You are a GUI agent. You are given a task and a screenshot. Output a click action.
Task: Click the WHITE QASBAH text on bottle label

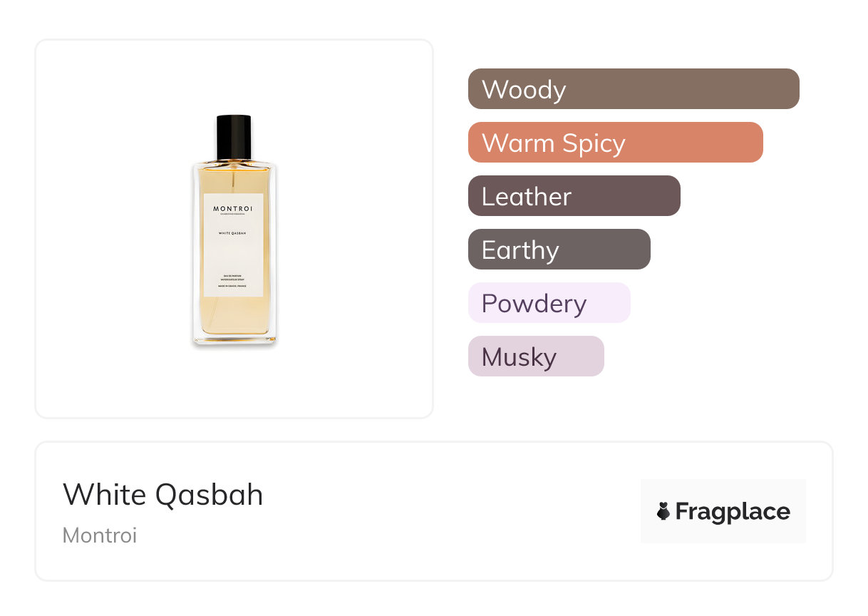click(234, 232)
